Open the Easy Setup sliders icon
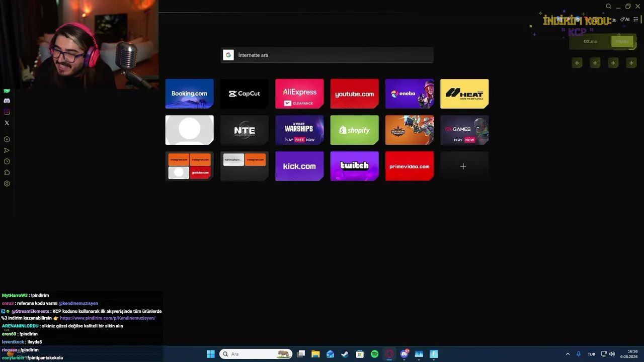This screenshot has width=644, height=362. 636,20
